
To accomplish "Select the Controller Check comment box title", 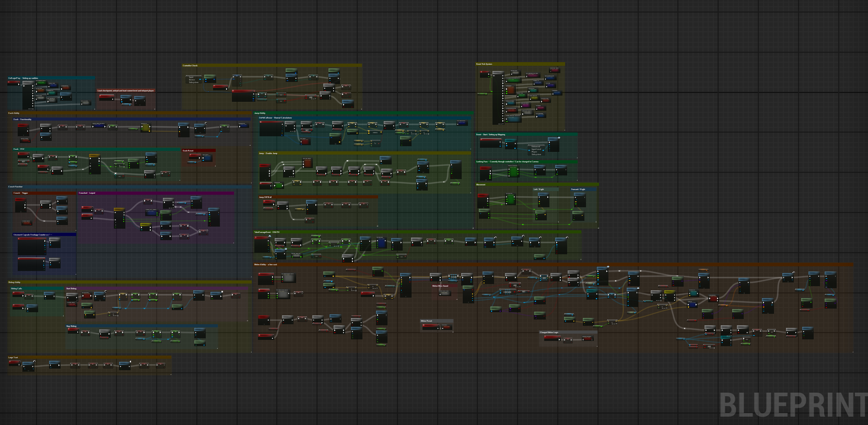I will coord(191,66).
